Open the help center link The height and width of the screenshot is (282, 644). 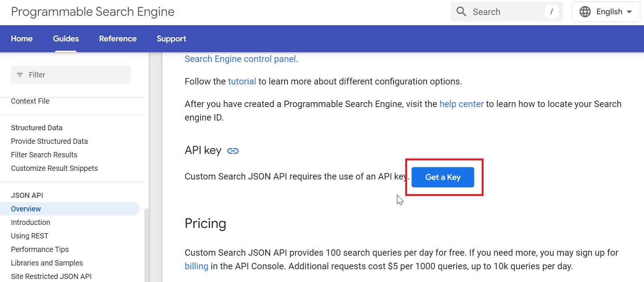tap(461, 104)
